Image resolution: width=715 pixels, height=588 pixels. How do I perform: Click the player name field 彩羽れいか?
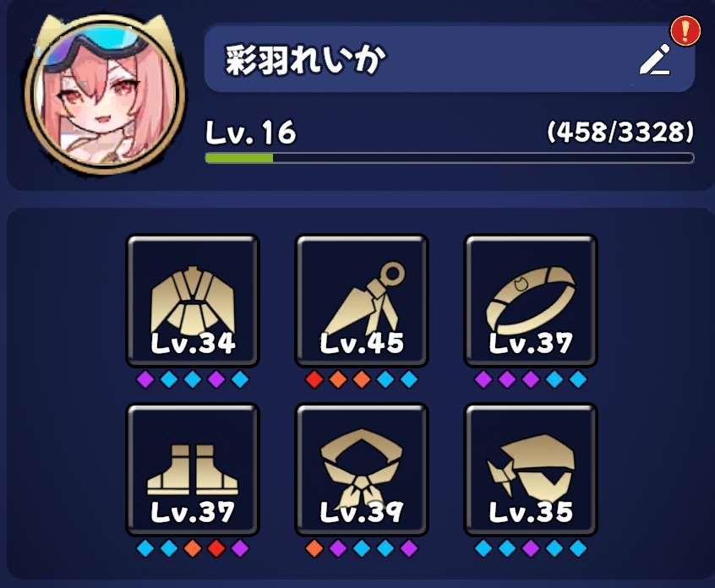(x=450, y=59)
